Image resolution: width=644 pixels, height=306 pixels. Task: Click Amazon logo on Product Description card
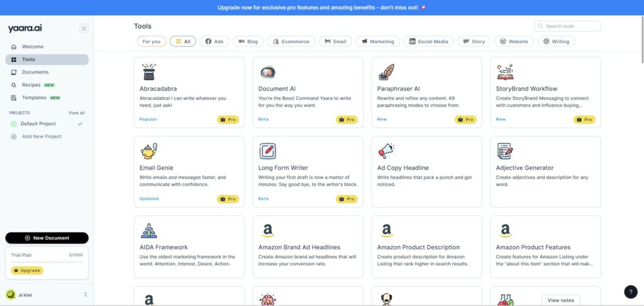coord(387,231)
